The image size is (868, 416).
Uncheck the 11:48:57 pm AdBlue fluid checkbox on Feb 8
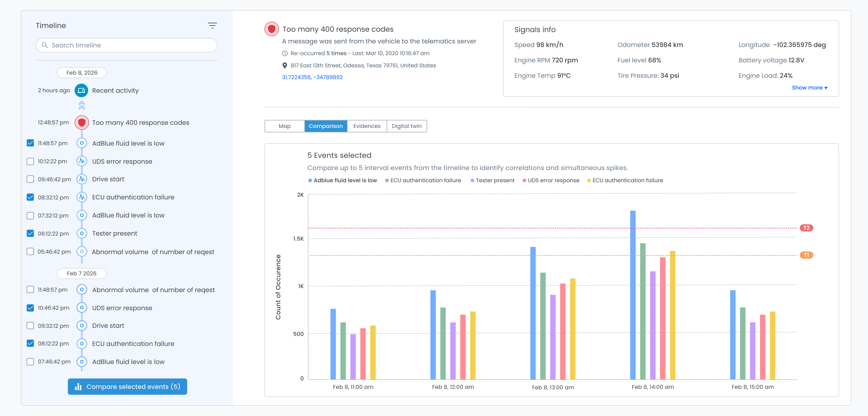(x=30, y=143)
